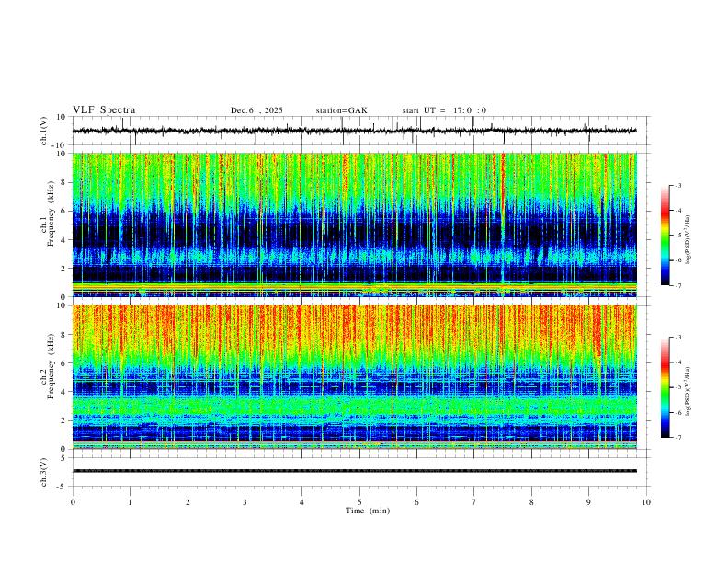Click the "-6" tick on ch.2 colorbar

677,412
